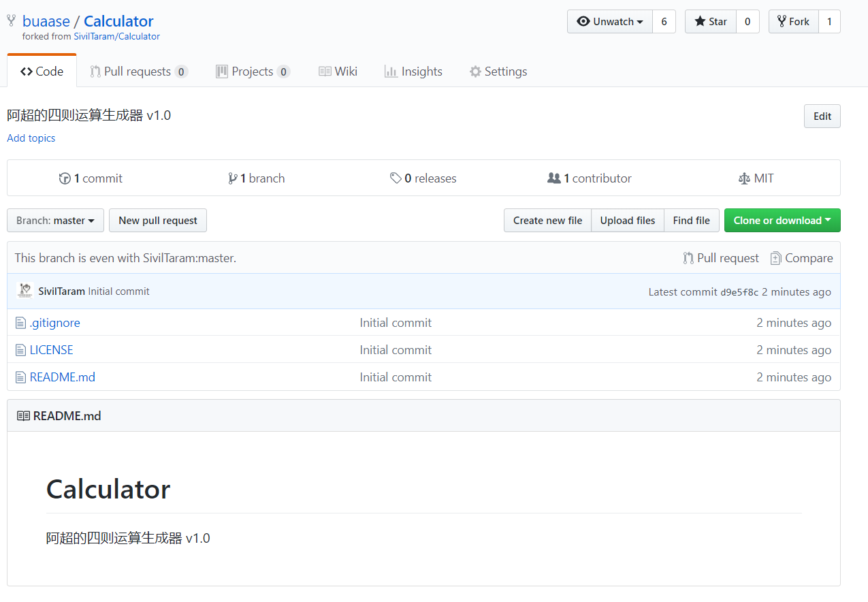Open the Initial commit message beside SivilTaram
Viewport: 868px width, 602px height.
[x=119, y=291]
